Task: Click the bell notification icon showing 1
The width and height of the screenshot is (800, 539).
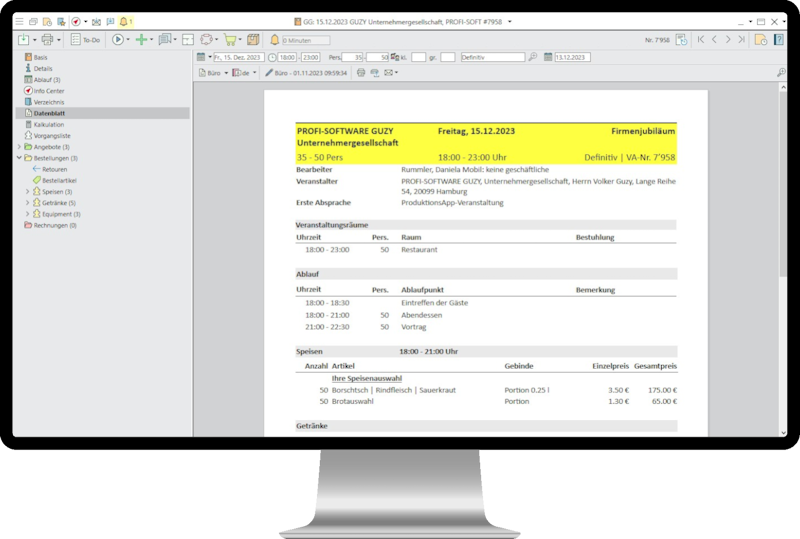Action: pos(126,21)
